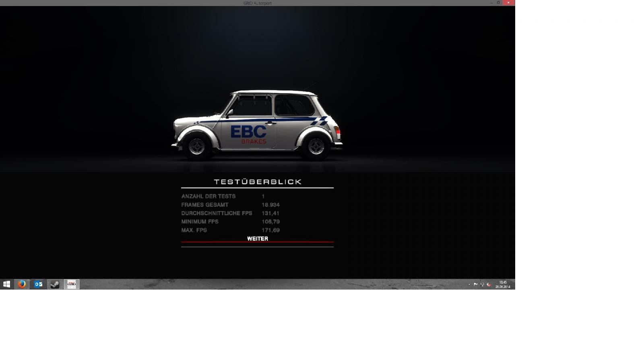Screen dimensions: 644x362
Task: Click the 171,69 max FPS value
Action: (x=270, y=230)
